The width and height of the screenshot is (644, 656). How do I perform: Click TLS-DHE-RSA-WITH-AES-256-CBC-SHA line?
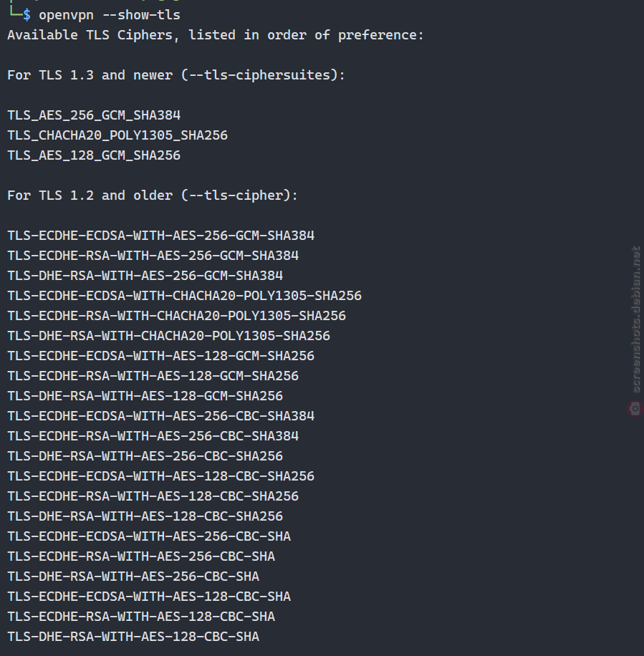[x=133, y=577]
